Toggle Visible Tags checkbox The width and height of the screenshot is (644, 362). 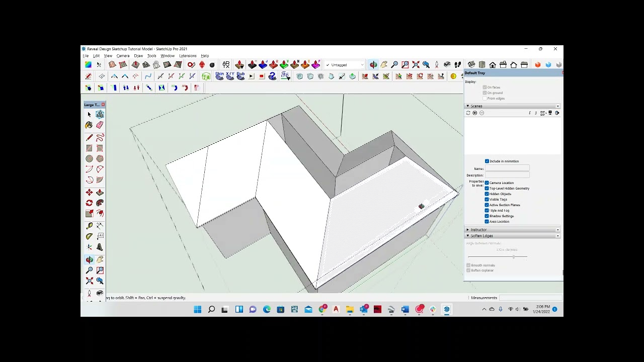(487, 200)
